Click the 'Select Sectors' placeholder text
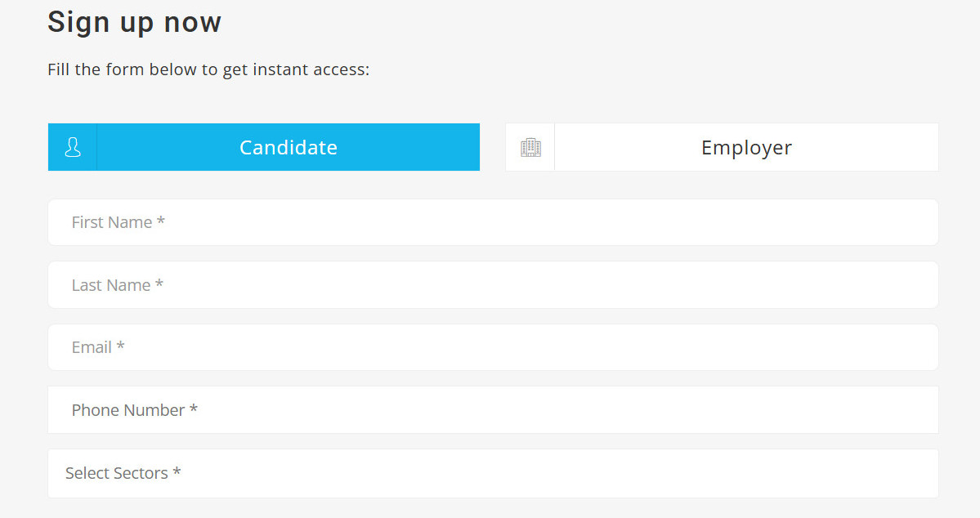This screenshot has width=980, height=518. click(x=117, y=474)
